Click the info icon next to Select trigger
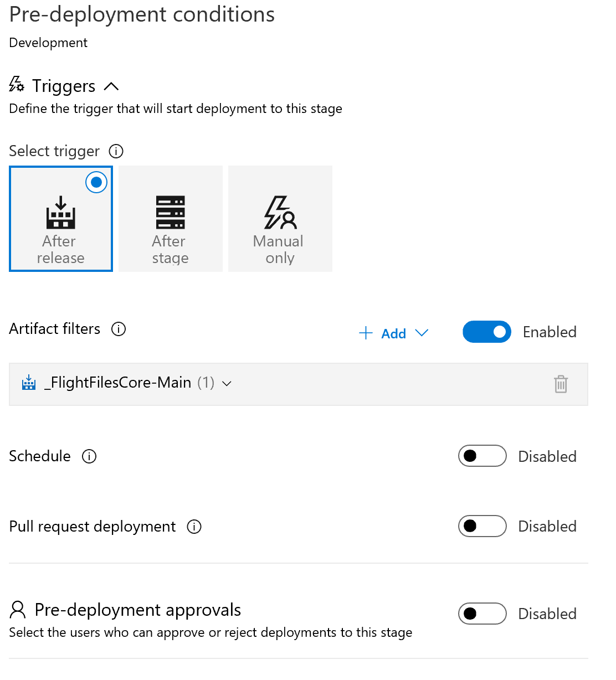This screenshot has width=616, height=680. pos(116,151)
